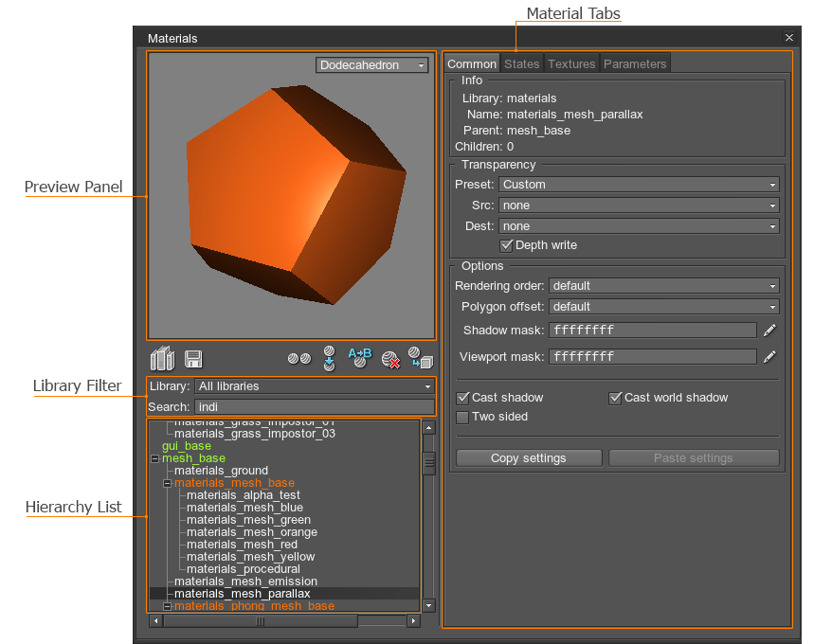Switch to the Common tab

472,63
